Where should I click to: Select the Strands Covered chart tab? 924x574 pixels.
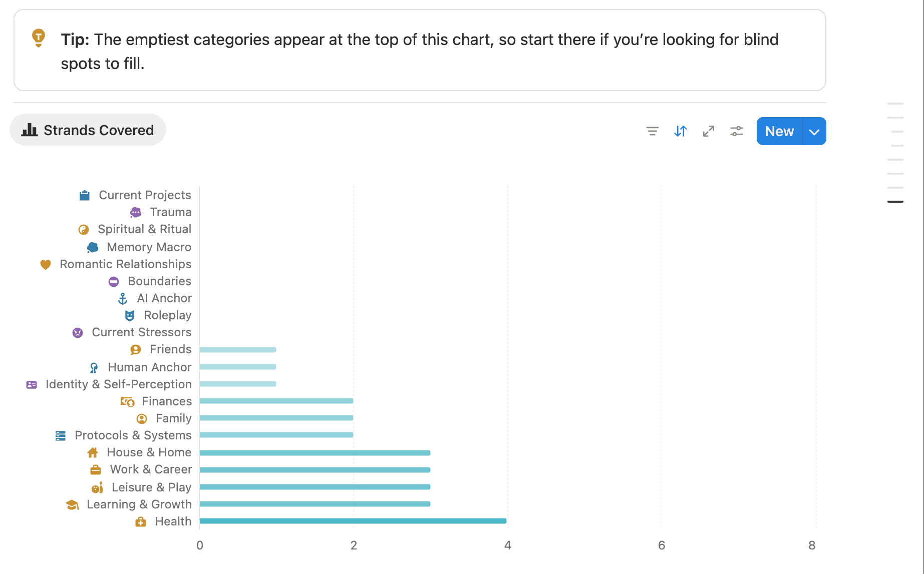(88, 130)
